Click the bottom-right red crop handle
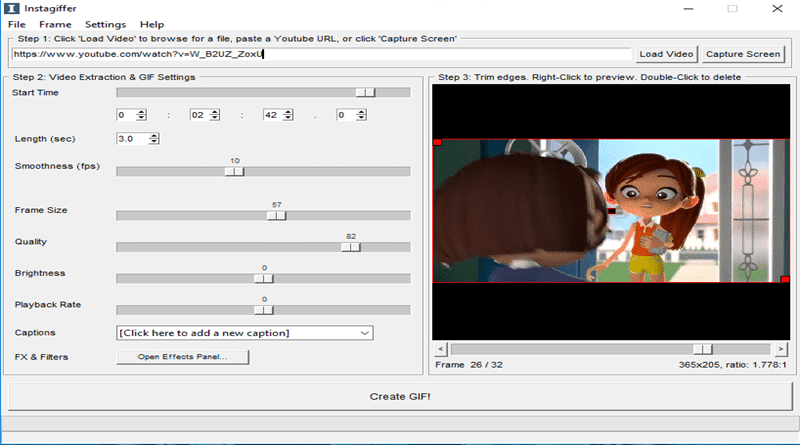This screenshot has width=800, height=445. (785, 279)
